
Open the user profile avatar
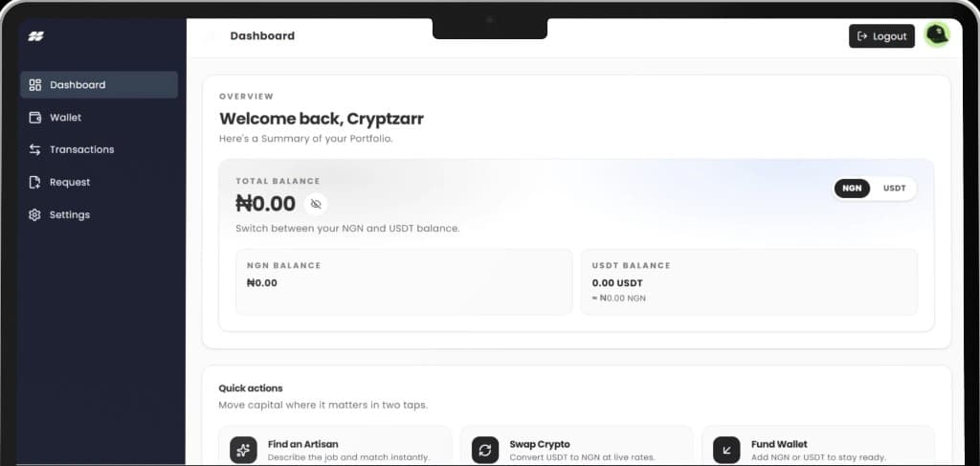(937, 35)
